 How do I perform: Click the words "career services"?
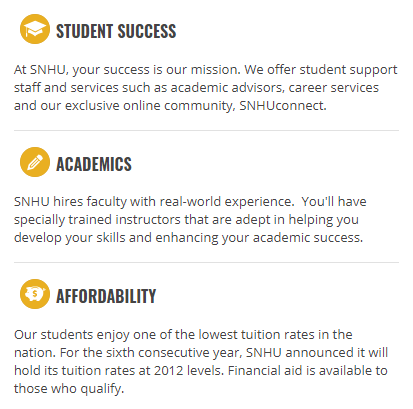(x=334, y=88)
